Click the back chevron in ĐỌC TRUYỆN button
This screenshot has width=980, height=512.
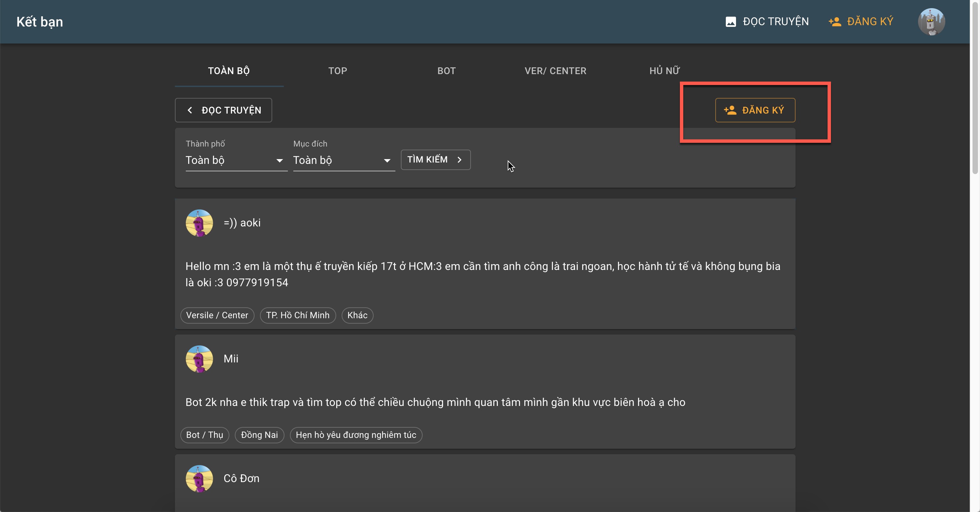point(190,110)
